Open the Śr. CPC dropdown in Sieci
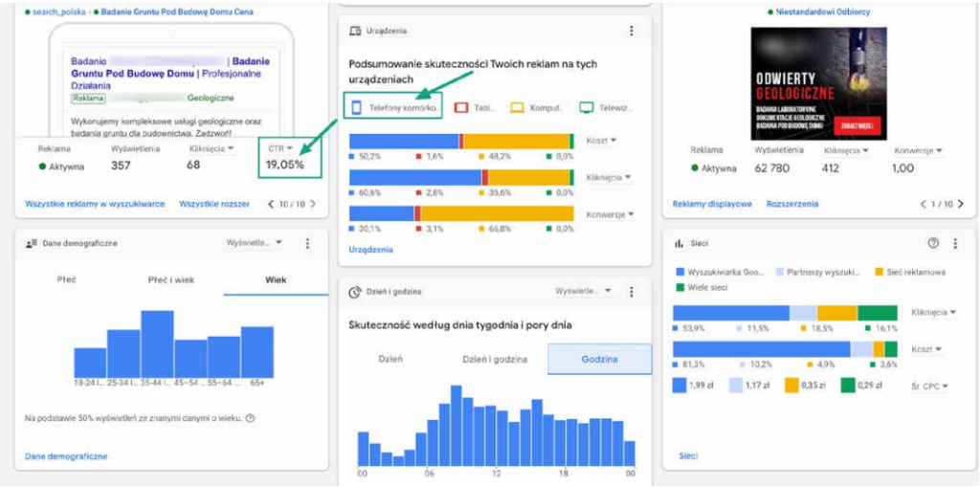The height and width of the screenshot is (487, 980). [x=928, y=387]
